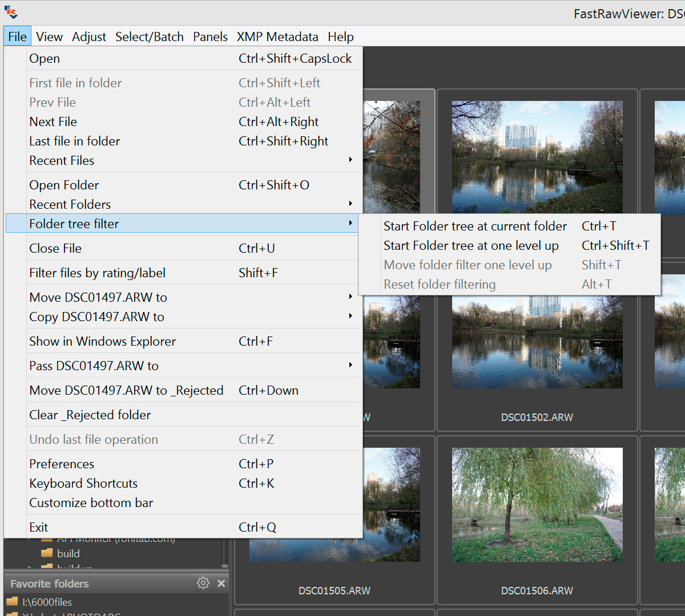
Task: Select Filter files by rating/label
Action: tap(98, 273)
